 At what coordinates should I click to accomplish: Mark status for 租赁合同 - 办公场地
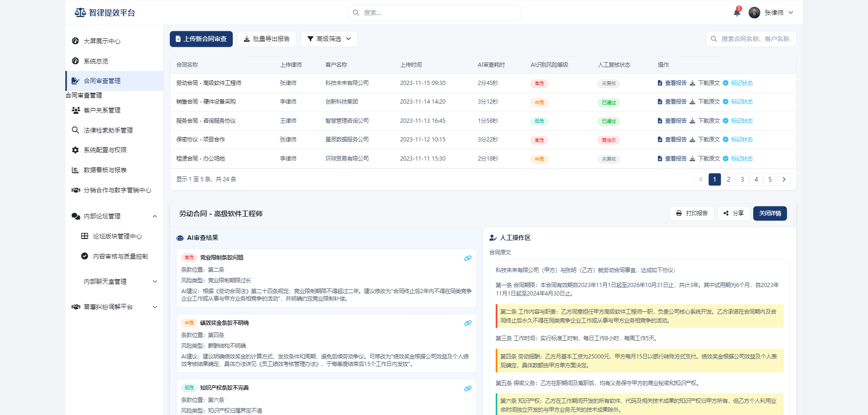(738, 159)
